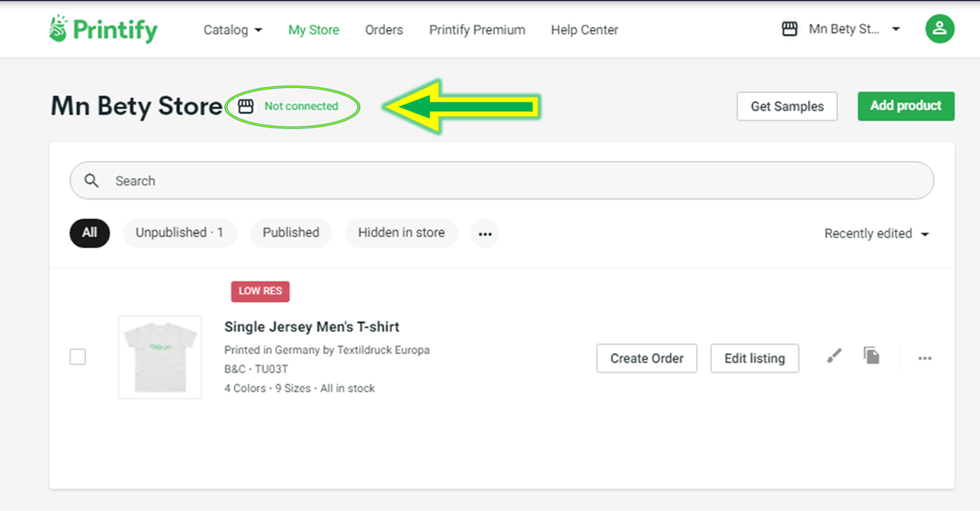Click the Mn Bety Store heading
The height and width of the screenshot is (511, 980).
tap(136, 106)
